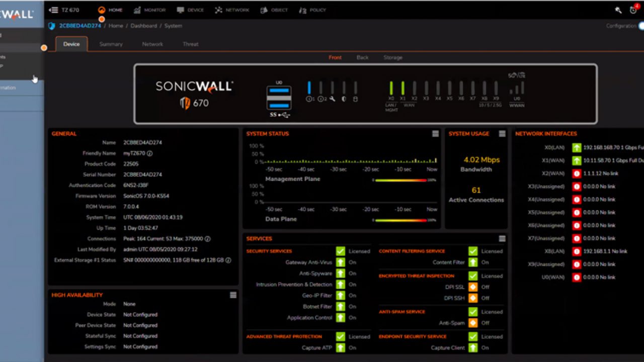Open the HOME menu
644x362 pixels.
110,10
